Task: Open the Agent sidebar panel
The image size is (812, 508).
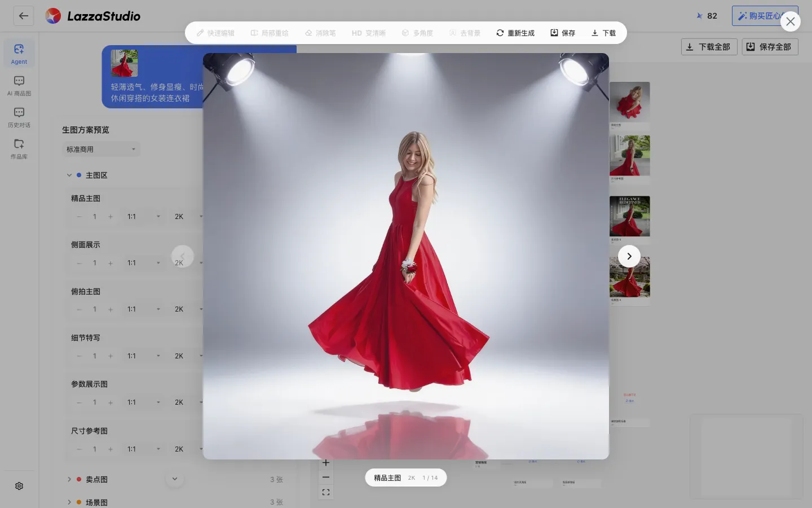Action: tap(19, 54)
